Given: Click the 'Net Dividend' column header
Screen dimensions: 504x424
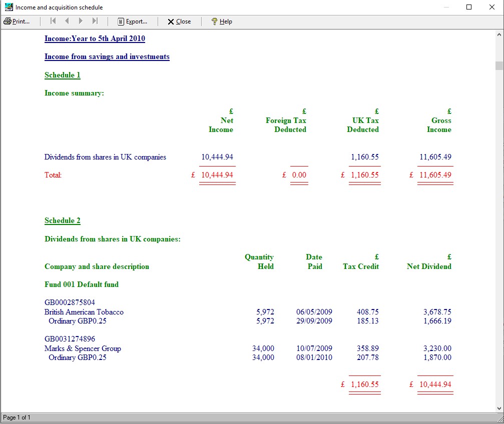Looking at the screenshot, I should (429, 266).
